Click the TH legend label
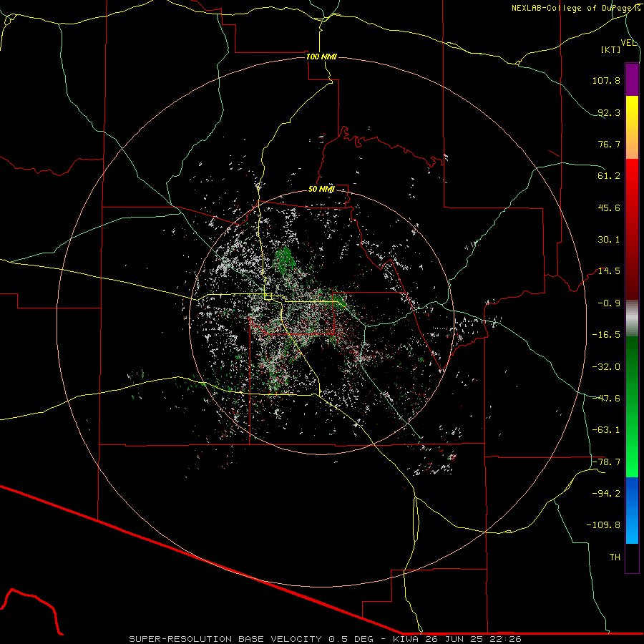The height and width of the screenshot is (644, 644). pos(615,557)
